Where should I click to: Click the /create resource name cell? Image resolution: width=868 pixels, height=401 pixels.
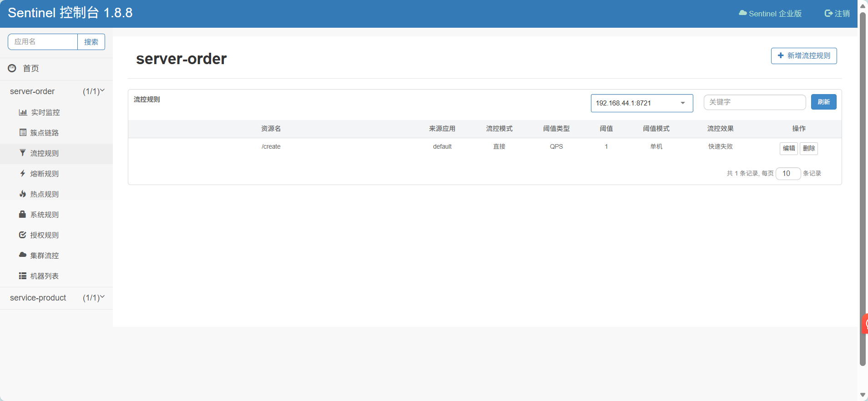(x=271, y=146)
